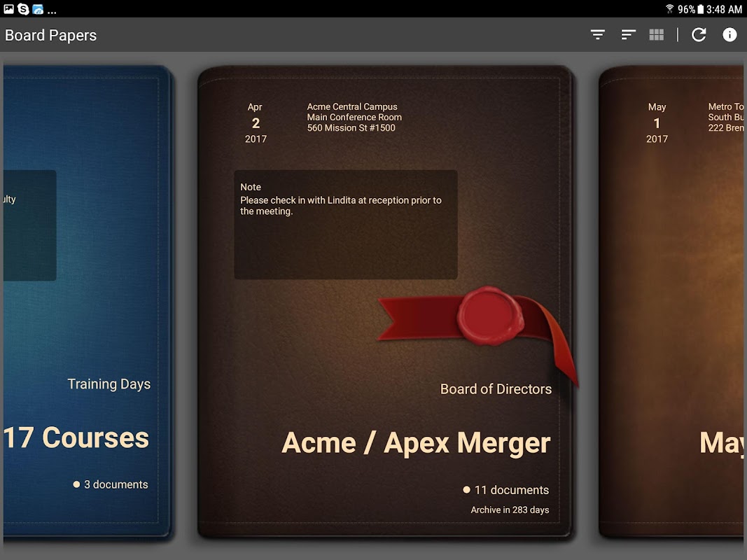Screen dimensions: 747x560
Task: Tap the cloud notification icon in status bar
Action: click(38, 9)
